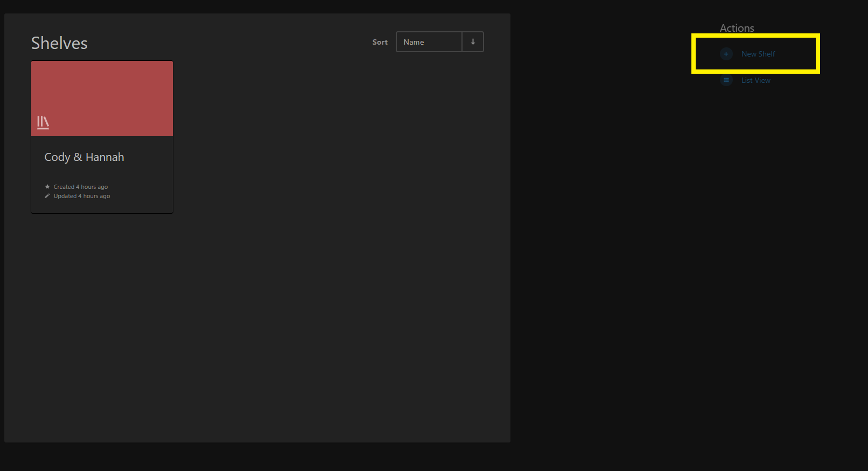Click the Sort label

point(380,42)
